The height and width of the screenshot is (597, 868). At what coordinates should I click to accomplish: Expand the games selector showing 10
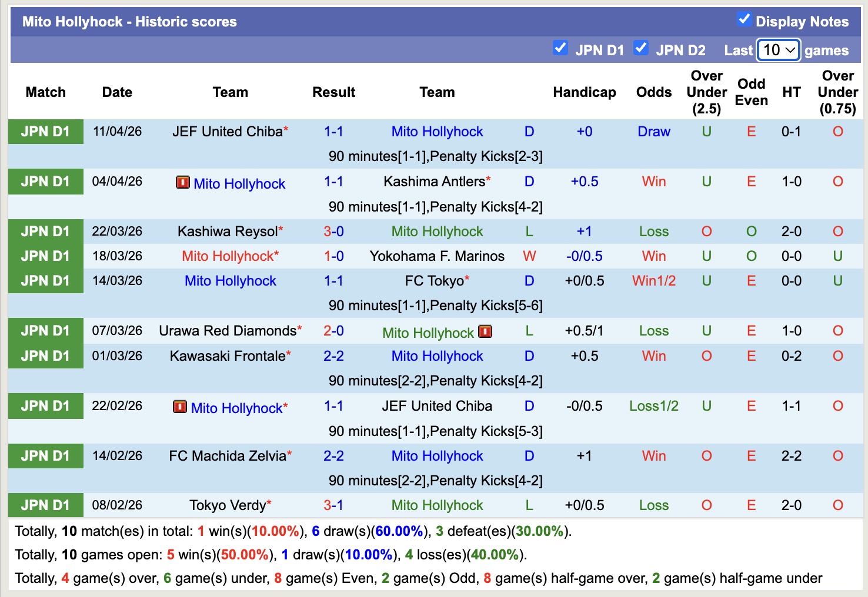coord(778,51)
